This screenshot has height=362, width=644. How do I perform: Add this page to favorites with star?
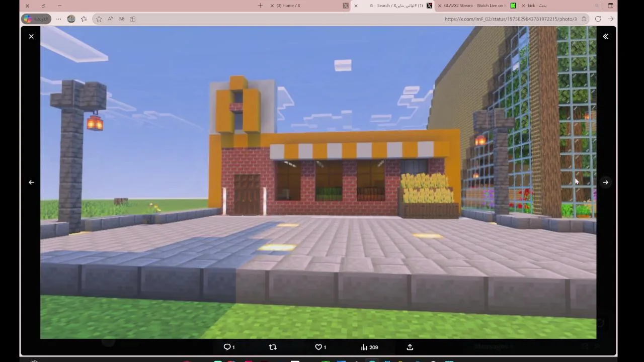tap(99, 19)
